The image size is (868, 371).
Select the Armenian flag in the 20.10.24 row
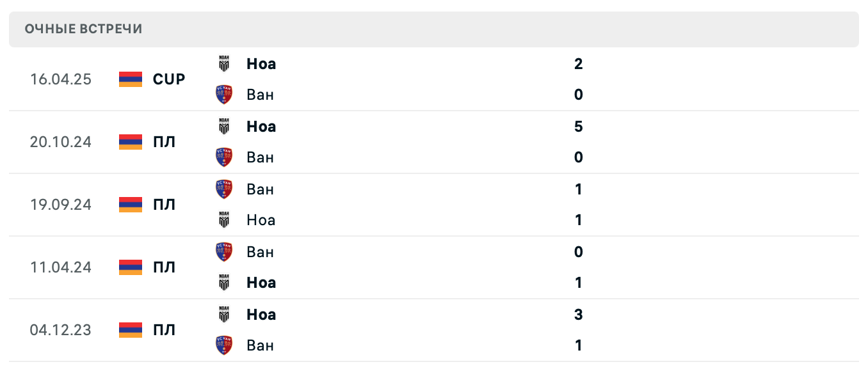pyautogui.click(x=129, y=142)
